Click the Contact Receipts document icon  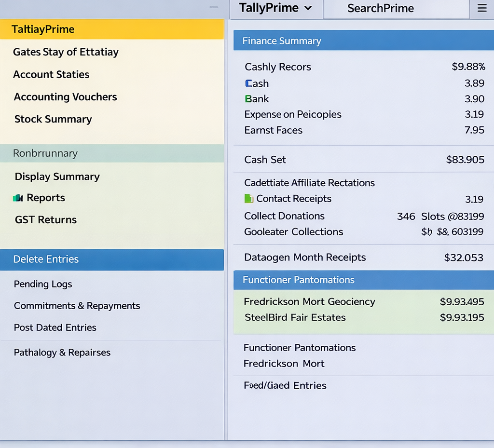[249, 199]
